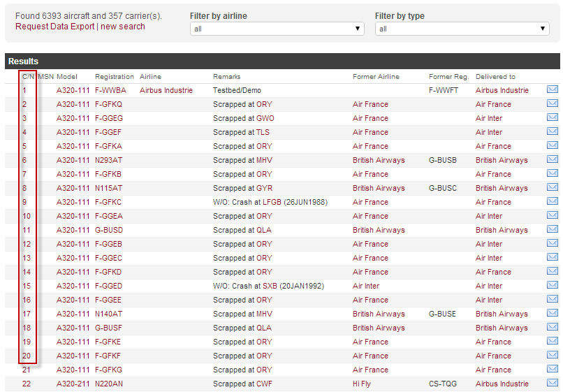
Task: Click Airbus Industrie airline link in first row
Action: (166, 90)
